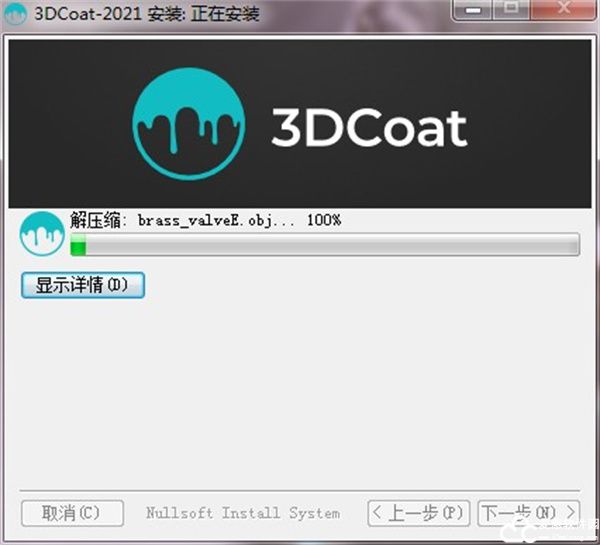Viewport: 600px width, 545px height.
Task: Click the dark banner background right of the wordmark
Action: [530, 128]
